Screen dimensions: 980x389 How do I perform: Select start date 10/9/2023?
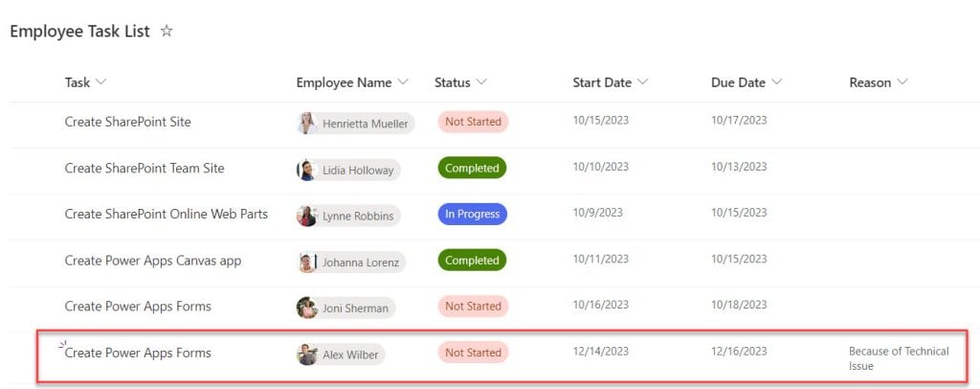(x=597, y=212)
